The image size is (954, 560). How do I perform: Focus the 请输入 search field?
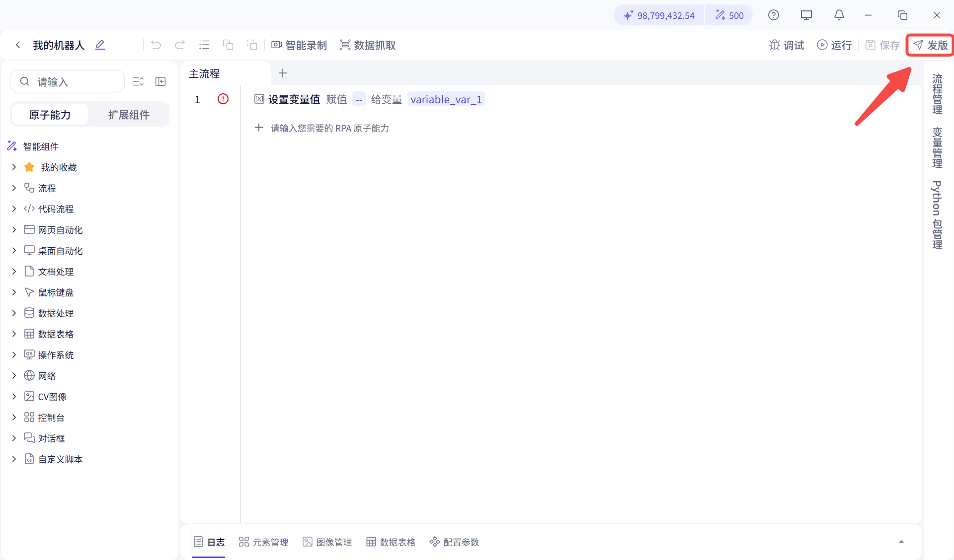(68, 81)
